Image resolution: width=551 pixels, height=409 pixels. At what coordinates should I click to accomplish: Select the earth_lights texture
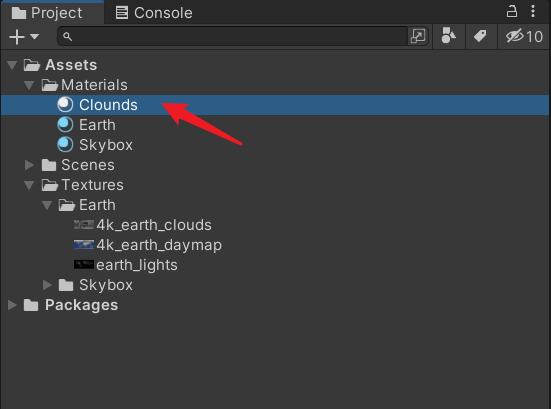125,265
